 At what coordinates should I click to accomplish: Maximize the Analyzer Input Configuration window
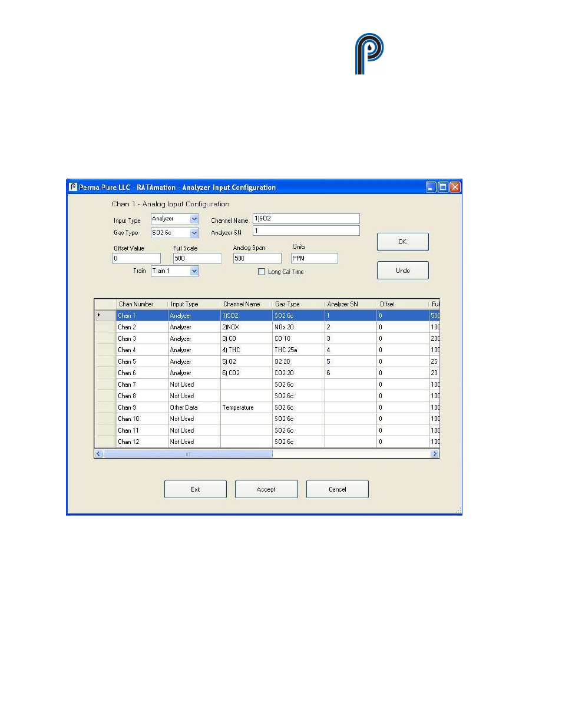coord(442,187)
